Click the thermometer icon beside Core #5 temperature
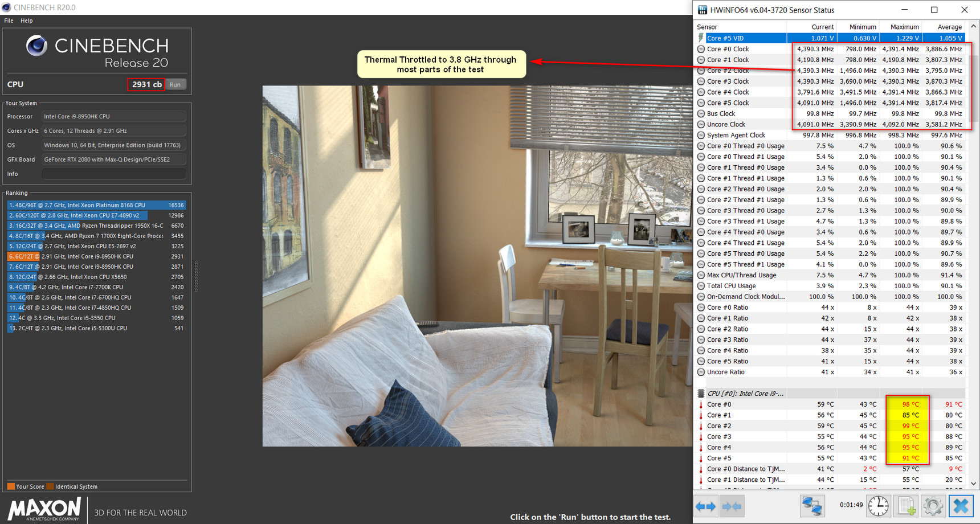Image resolution: width=980 pixels, height=524 pixels. tap(701, 458)
